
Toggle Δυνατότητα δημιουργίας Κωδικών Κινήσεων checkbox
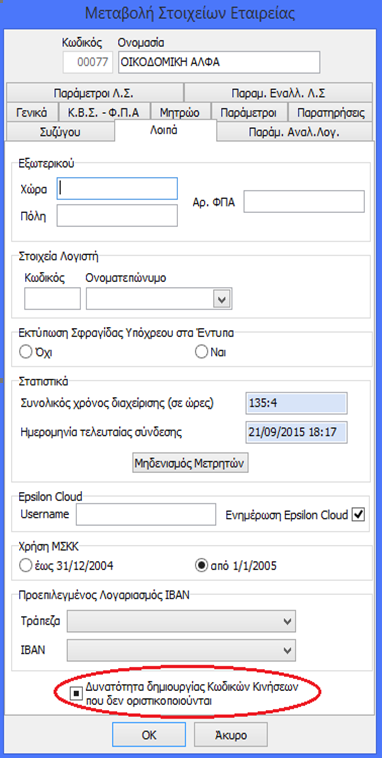point(76,693)
